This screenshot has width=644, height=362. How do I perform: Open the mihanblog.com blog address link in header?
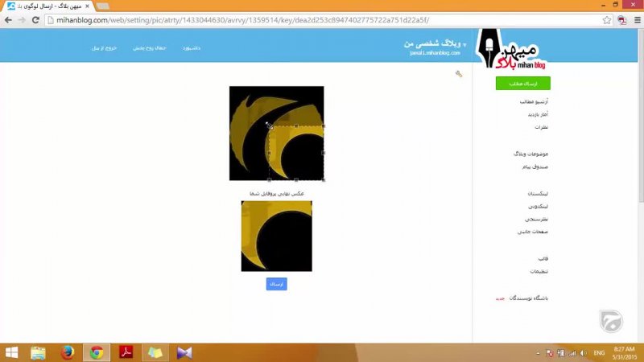point(435,53)
